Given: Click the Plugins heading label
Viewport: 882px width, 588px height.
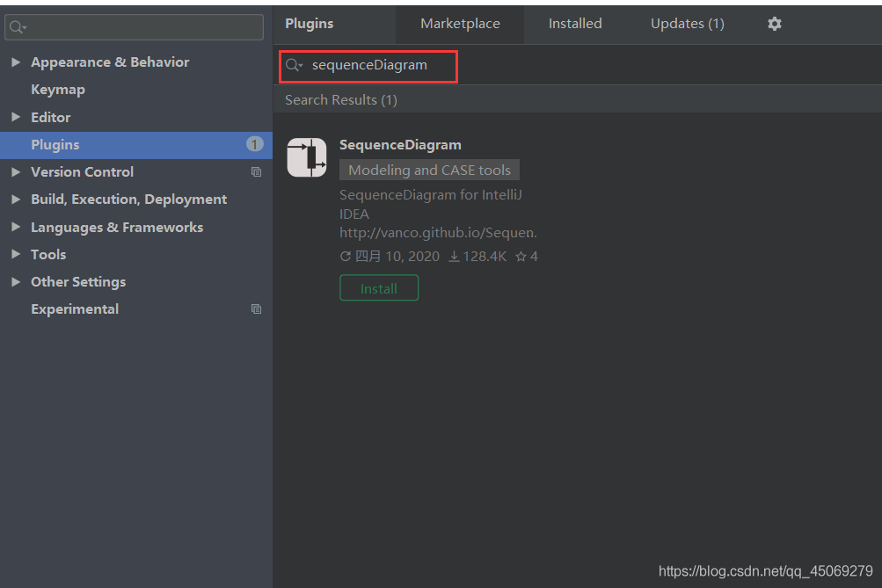Looking at the screenshot, I should (x=310, y=24).
